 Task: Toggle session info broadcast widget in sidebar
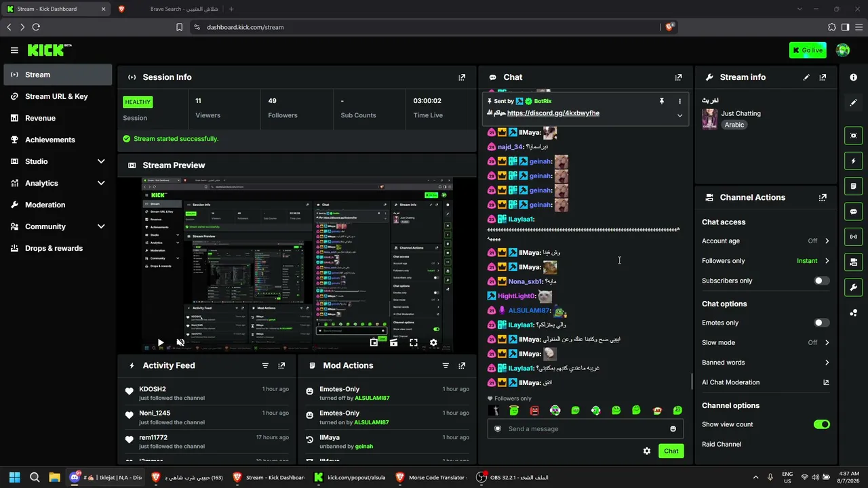(853, 237)
